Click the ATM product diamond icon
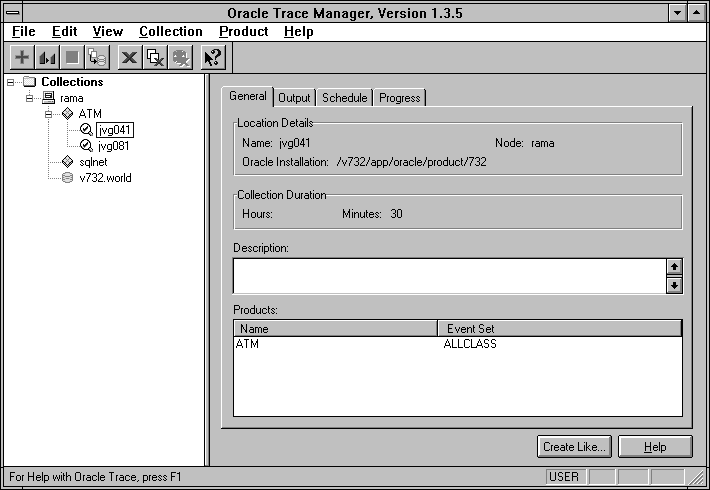 coord(67,114)
